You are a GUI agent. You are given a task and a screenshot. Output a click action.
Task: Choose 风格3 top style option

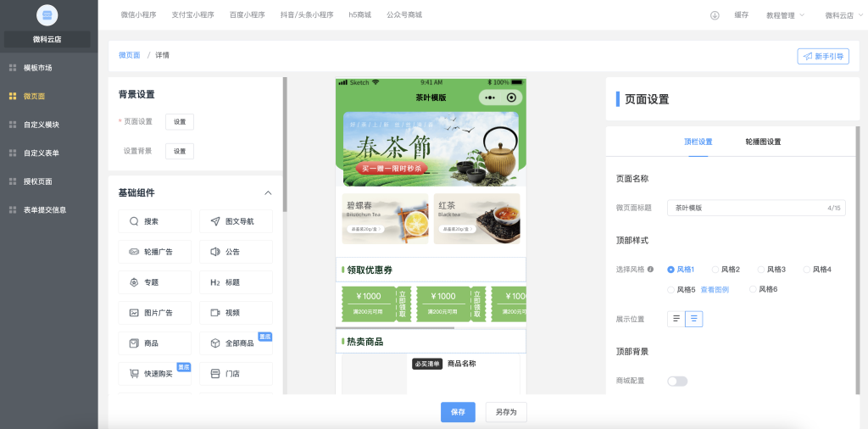coord(761,270)
